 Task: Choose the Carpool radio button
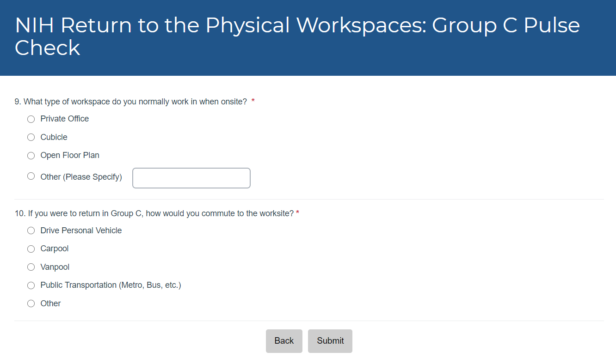coord(31,249)
